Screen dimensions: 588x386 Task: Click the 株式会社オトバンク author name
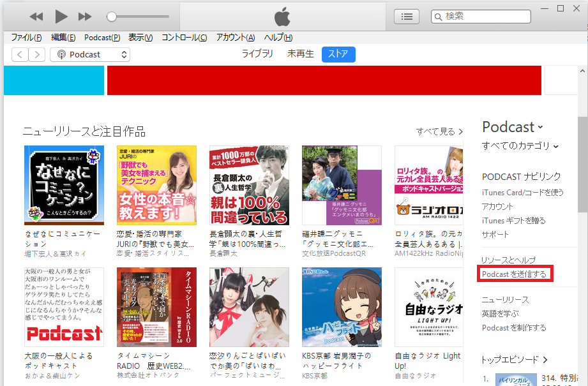coord(148,375)
